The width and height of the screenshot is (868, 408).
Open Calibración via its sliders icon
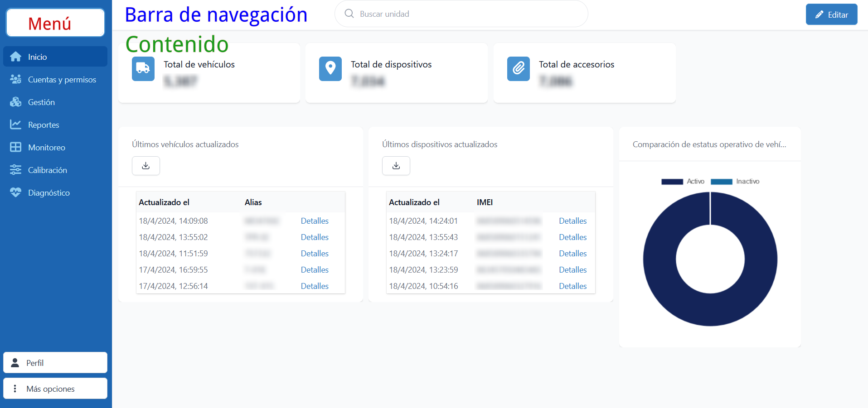[16, 170]
